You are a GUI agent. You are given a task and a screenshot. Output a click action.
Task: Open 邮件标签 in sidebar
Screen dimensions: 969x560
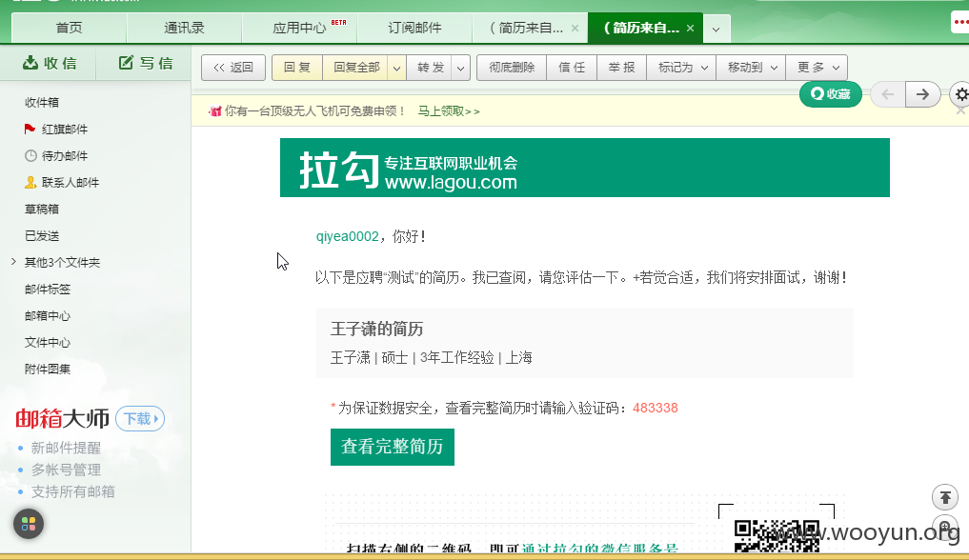[48, 289]
